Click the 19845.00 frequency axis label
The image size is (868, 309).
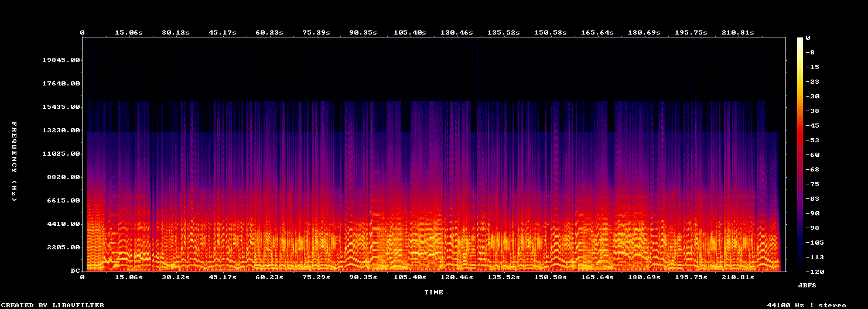click(x=61, y=60)
